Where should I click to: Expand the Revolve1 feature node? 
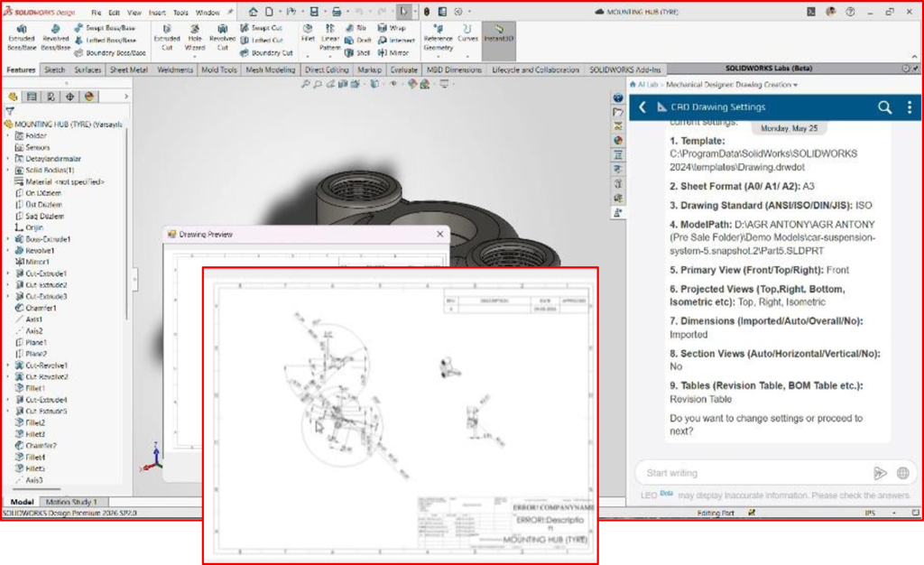coord(8,250)
